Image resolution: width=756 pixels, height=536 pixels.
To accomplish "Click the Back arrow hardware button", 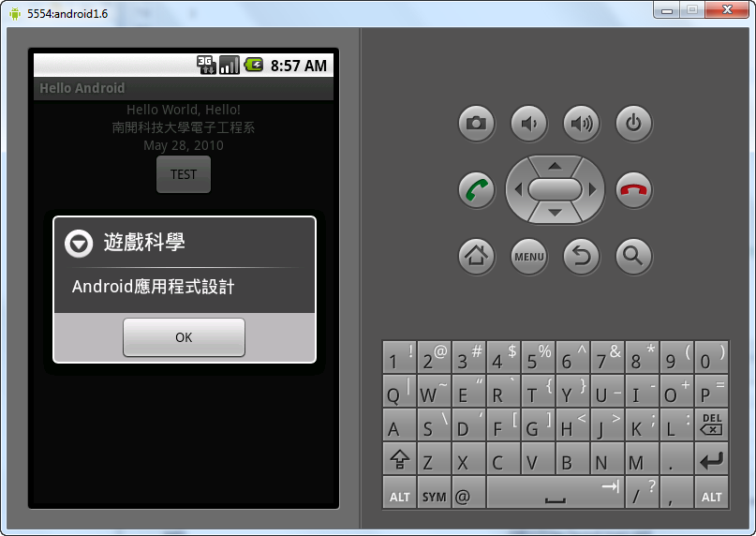I will [582, 256].
